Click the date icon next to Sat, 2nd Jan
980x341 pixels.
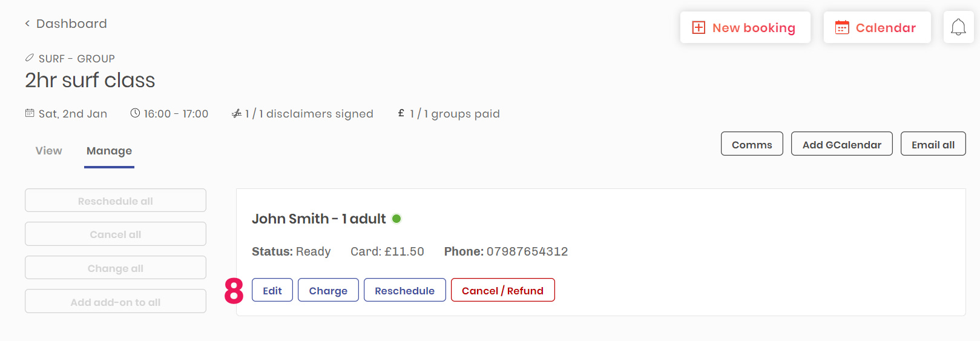pyautogui.click(x=30, y=113)
